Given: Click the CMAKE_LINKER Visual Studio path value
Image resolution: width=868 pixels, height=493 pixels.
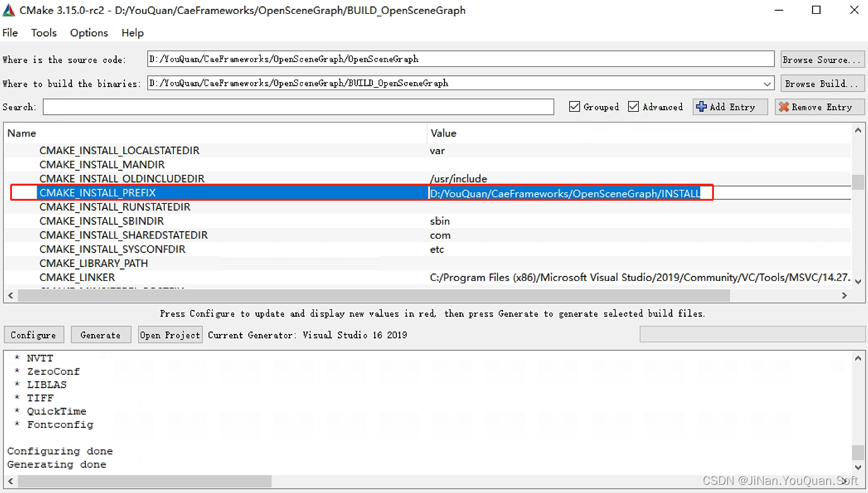Looking at the screenshot, I should pyautogui.click(x=639, y=277).
